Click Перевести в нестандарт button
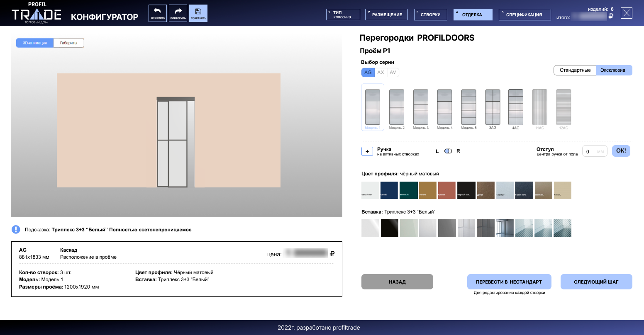The height and width of the screenshot is (335, 644). 509,282
